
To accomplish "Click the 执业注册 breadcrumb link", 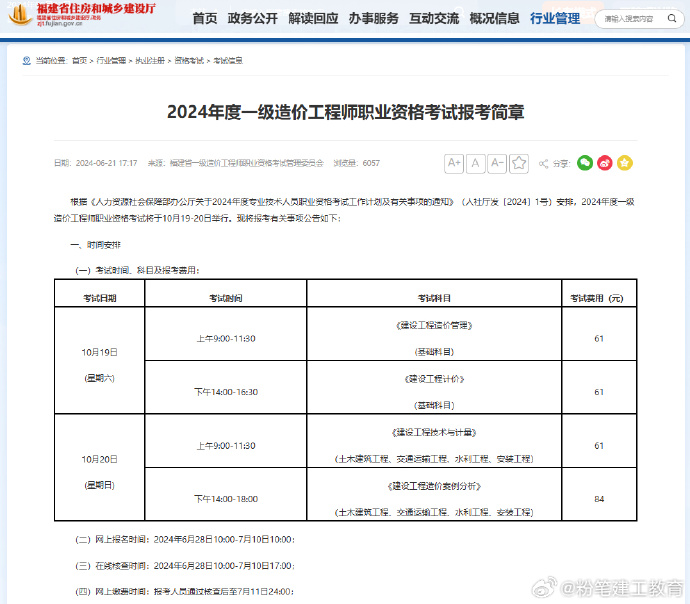I will click(149, 61).
